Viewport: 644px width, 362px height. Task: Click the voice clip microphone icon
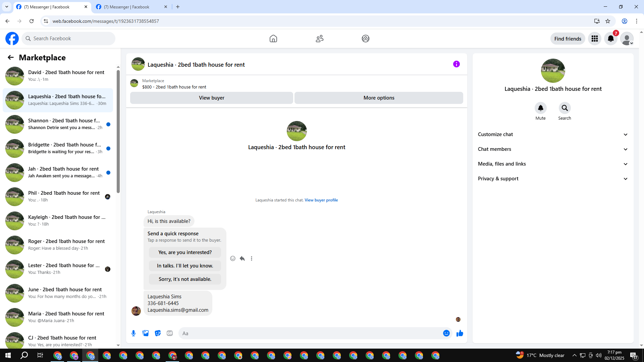pyautogui.click(x=133, y=333)
